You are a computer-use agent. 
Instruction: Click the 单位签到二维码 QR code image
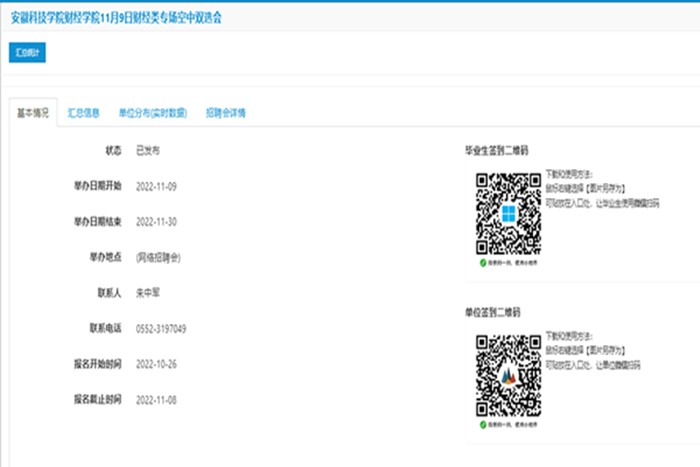click(x=507, y=373)
